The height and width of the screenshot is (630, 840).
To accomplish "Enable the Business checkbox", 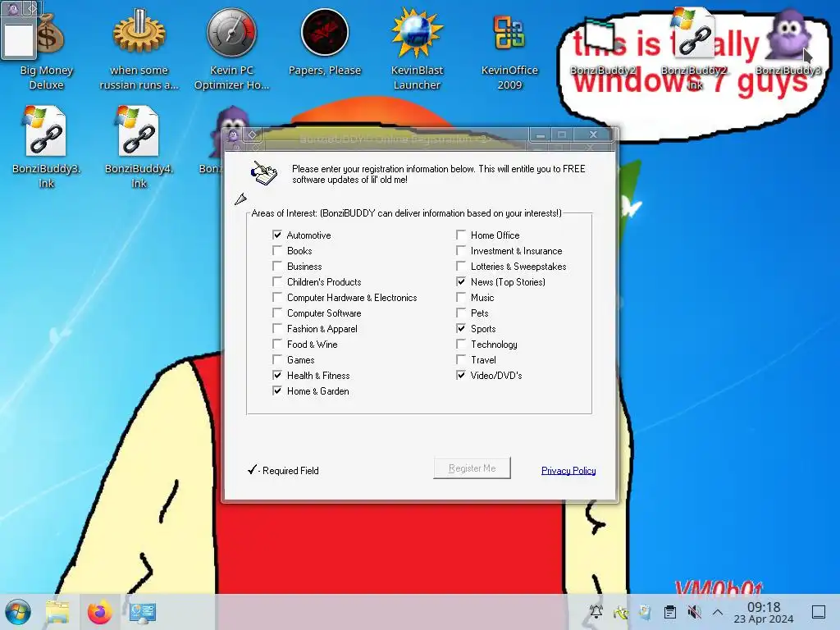I will pos(277,266).
